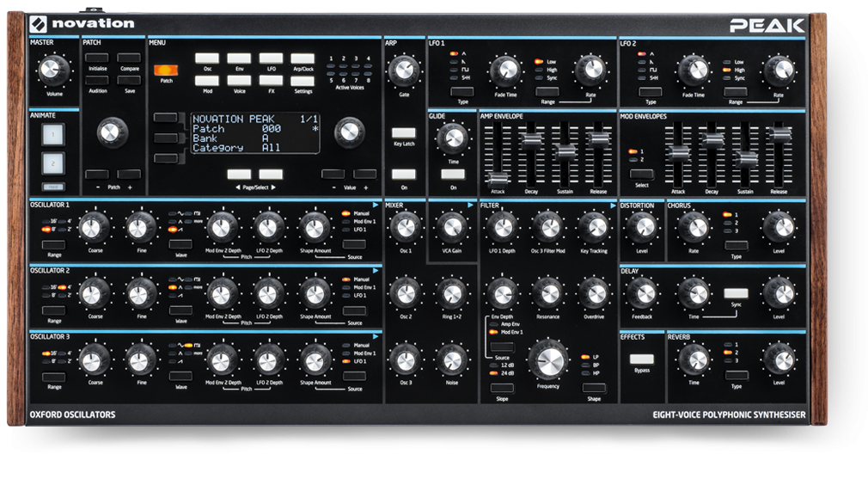The image size is (868, 479).
Task: Click the Master Volume knob
Action: [52, 69]
